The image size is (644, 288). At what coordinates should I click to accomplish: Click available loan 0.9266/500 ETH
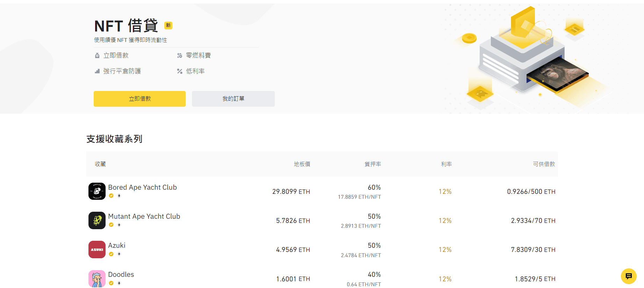point(531,191)
